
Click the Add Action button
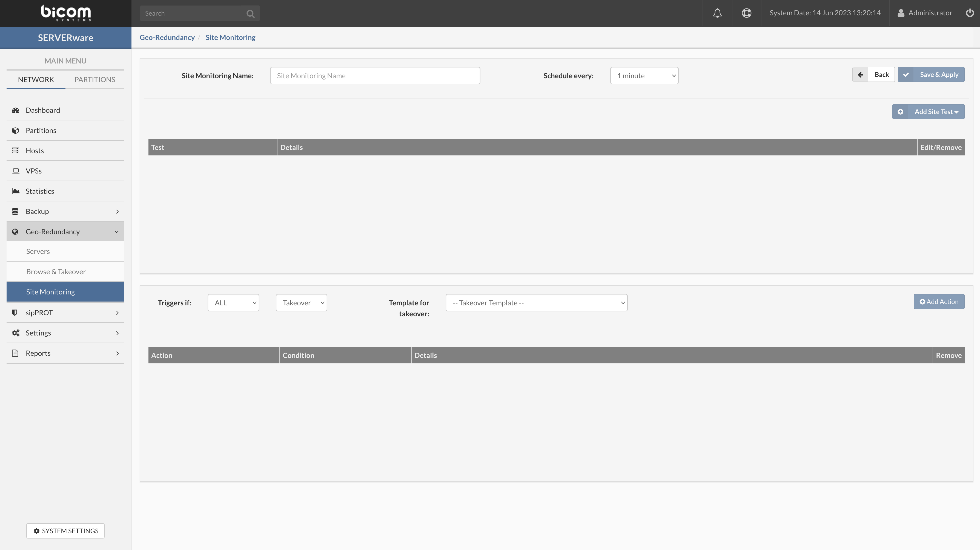939,302
